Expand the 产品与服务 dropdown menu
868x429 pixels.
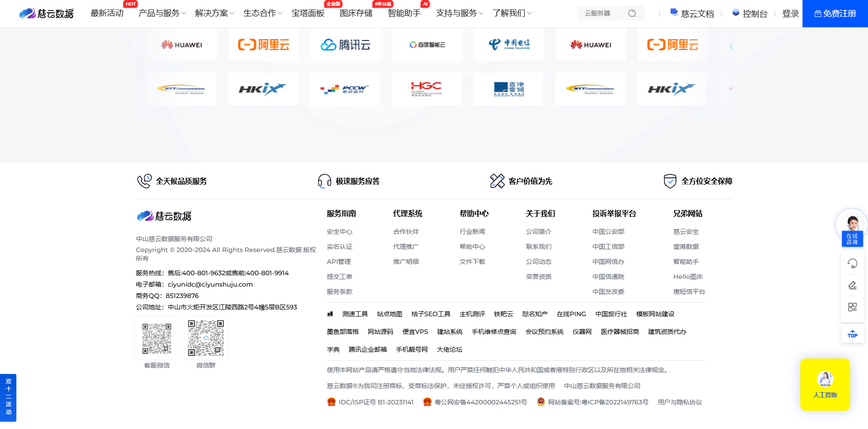coord(162,14)
